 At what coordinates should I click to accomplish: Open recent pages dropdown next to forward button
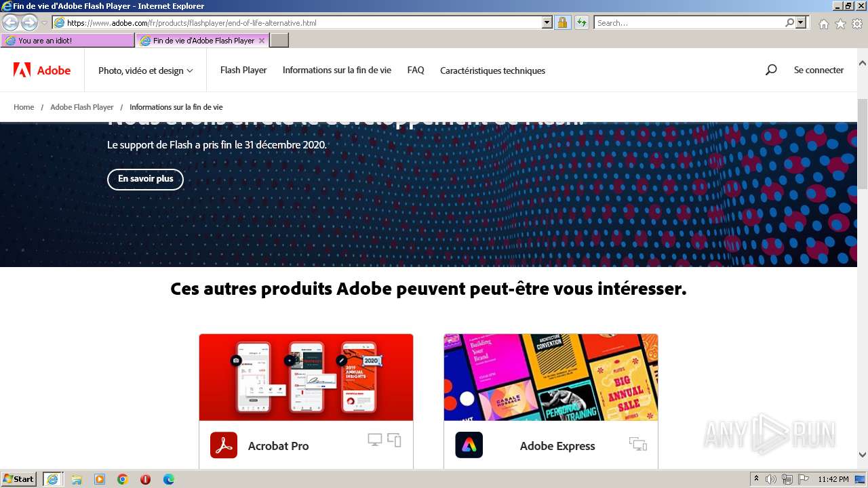[44, 23]
